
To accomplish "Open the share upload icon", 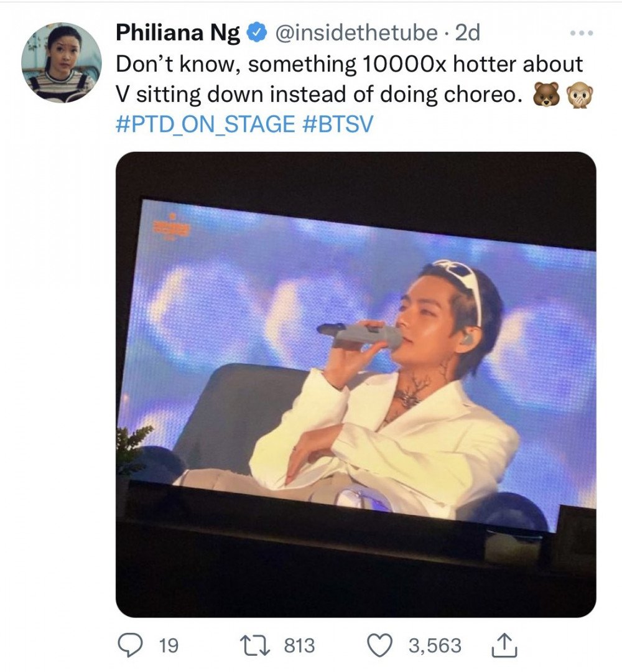I will tap(504, 645).
